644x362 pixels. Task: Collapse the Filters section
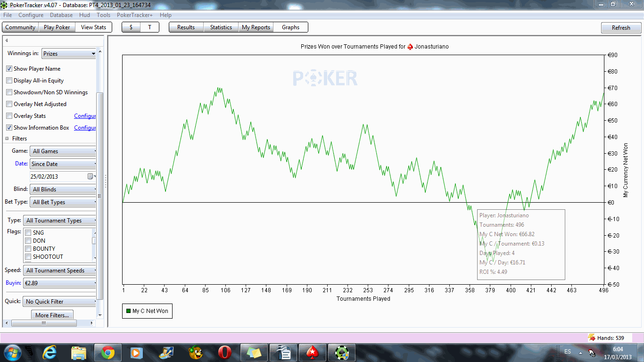click(7, 139)
